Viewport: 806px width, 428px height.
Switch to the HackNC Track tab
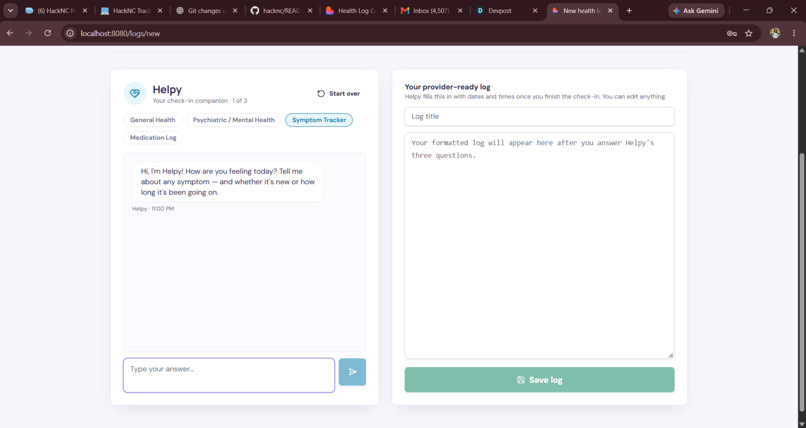(132, 10)
